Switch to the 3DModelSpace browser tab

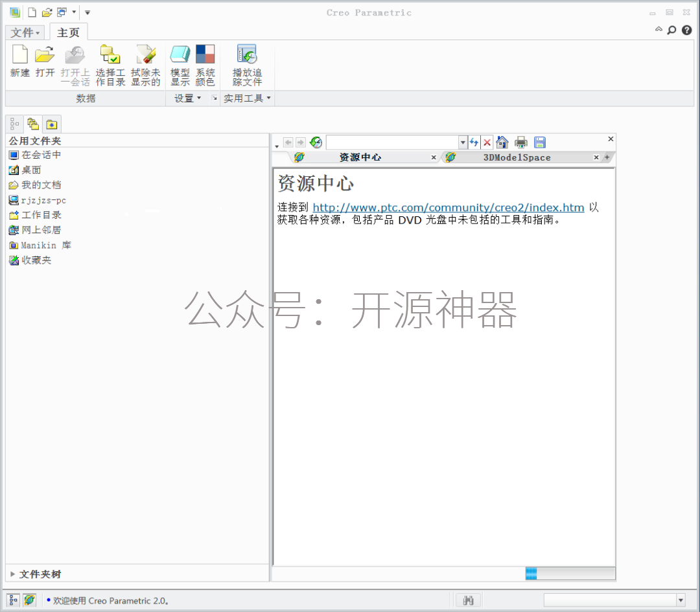517,157
